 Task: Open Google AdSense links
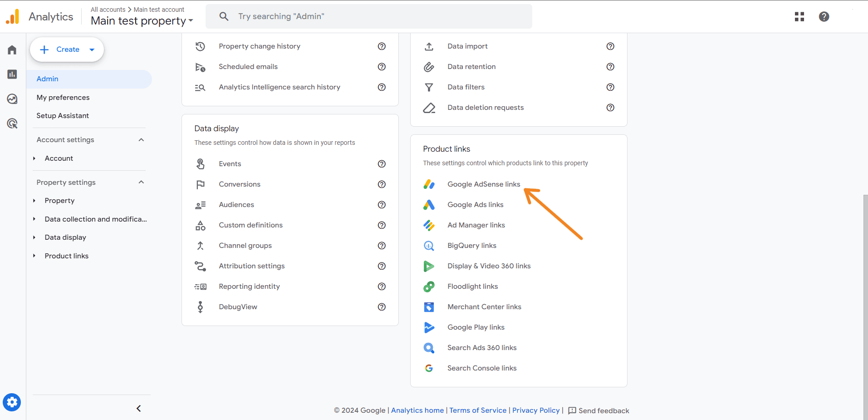pos(484,184)
